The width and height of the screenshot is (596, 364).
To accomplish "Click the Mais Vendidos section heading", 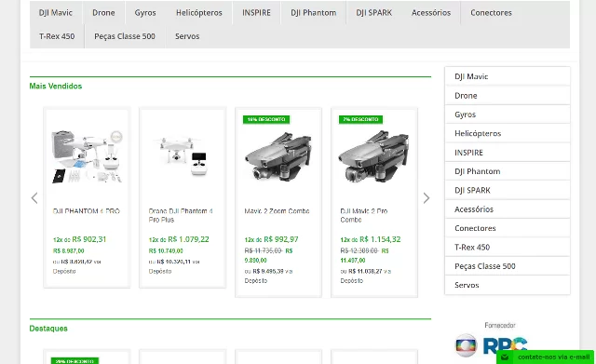I will (x=56, y=87).
